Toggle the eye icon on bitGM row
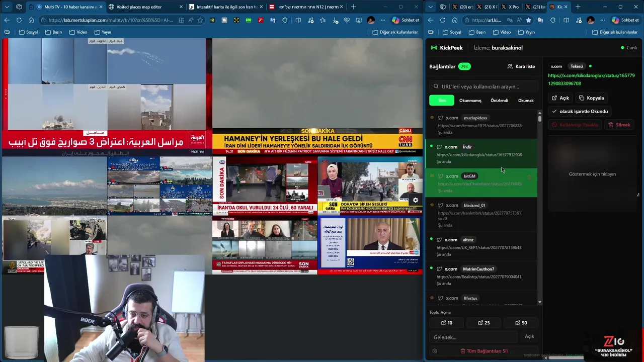The image size is (644, 362). (x=432, y=176)
